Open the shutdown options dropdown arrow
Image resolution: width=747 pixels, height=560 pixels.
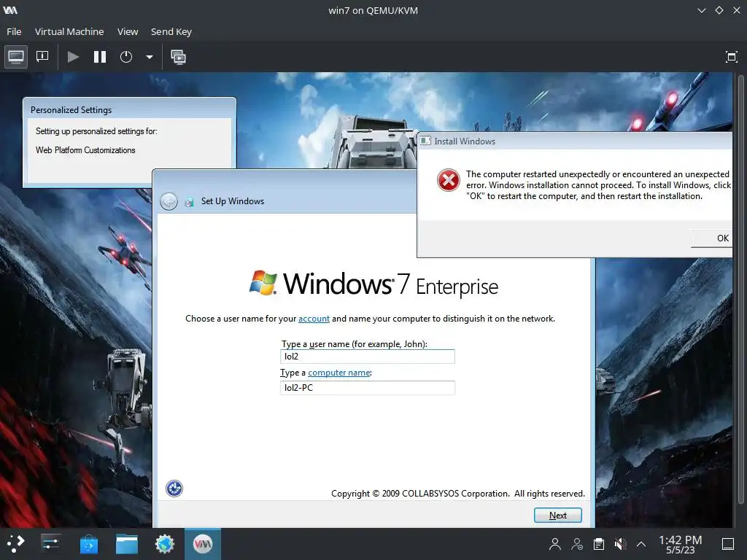(x=149, y=57)
